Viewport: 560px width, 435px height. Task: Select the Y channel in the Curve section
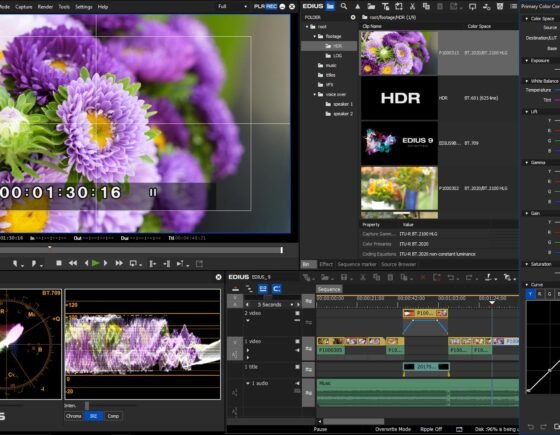click(x=530, y=294)
